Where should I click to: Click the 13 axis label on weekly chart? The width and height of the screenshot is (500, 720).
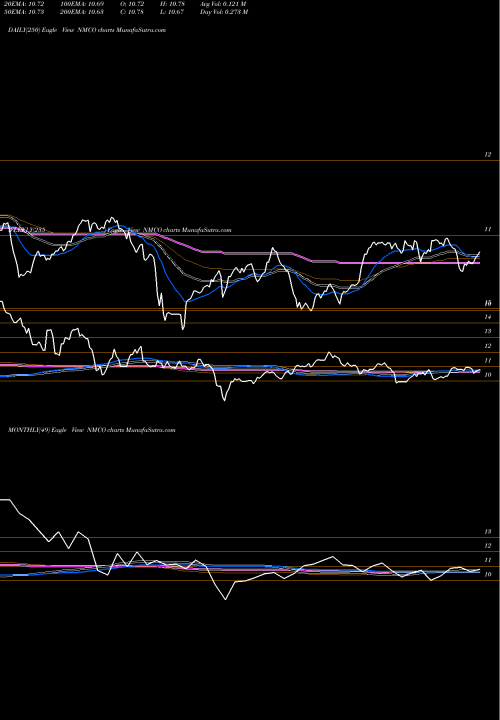489,331
